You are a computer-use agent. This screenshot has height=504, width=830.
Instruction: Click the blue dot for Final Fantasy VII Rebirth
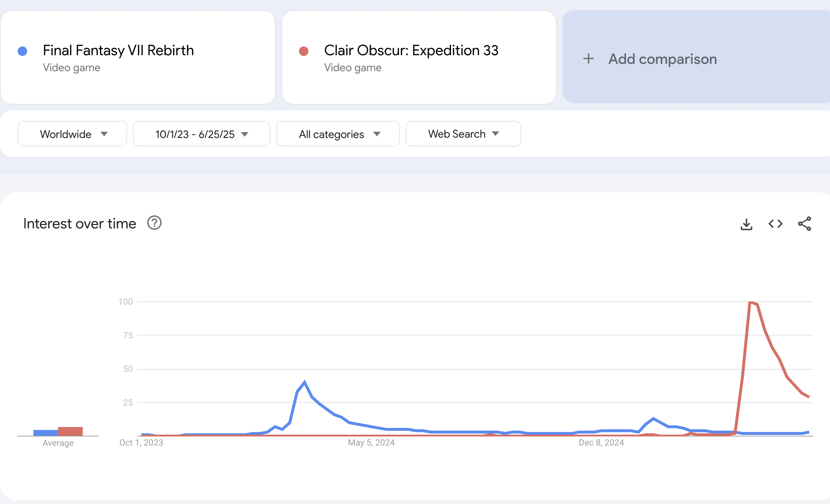(23, 51)
